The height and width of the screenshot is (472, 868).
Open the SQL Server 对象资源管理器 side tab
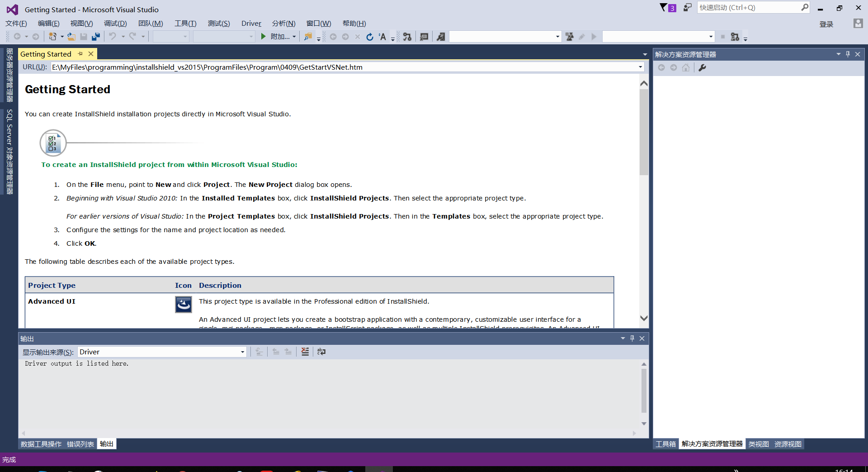point(9,152)
